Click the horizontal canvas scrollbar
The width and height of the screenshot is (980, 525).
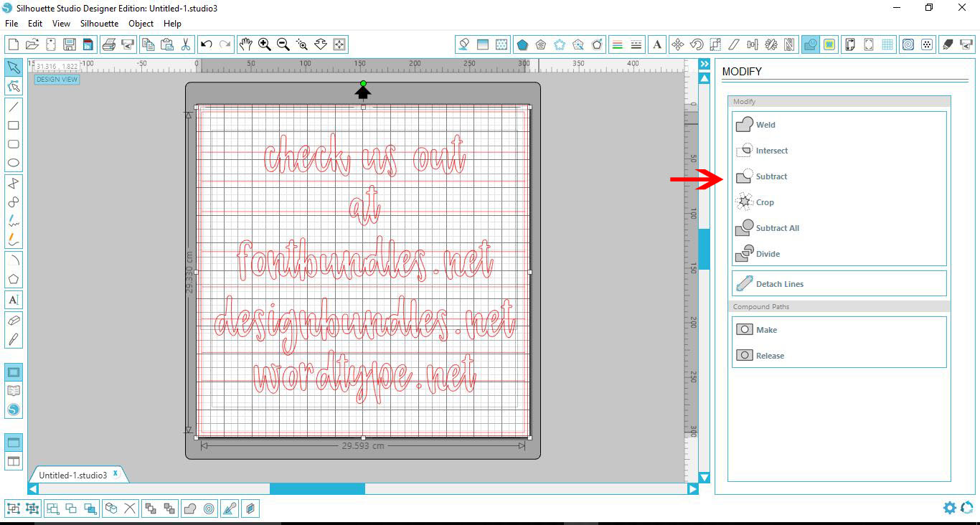click(316, 488)
